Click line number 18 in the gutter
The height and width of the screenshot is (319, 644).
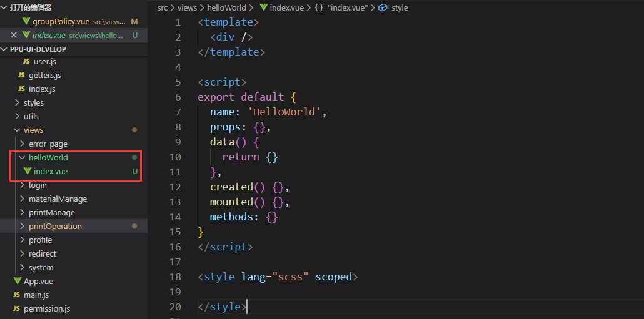(x=175, y=277)
